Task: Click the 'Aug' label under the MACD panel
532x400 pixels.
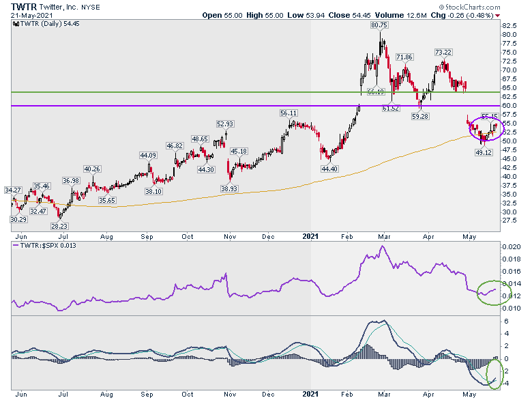Action: pyautogui.click(x=106, y=395)
